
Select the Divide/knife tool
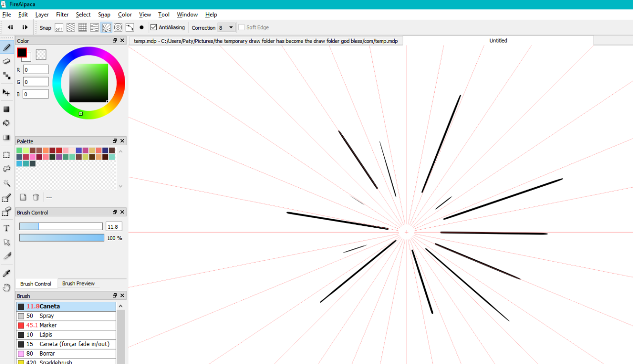coord(7,256)
